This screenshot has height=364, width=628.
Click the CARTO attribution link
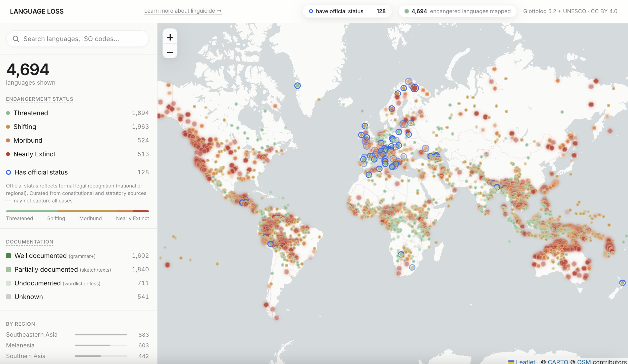tap(558, 361)
